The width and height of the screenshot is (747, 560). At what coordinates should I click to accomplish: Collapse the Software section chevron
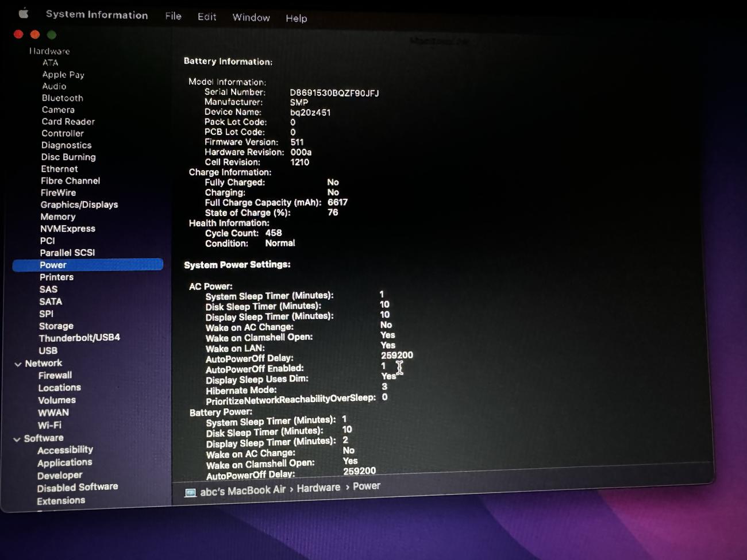coord(17,439)
